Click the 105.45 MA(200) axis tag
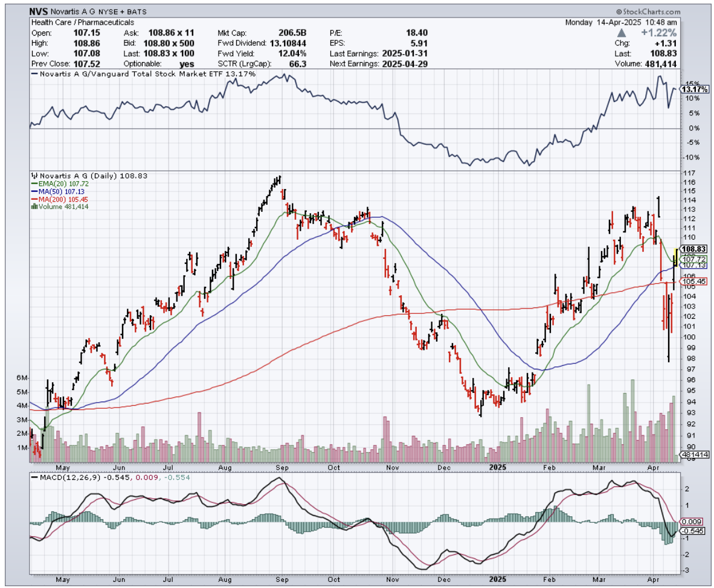The image size is (714, 588). (693, 281)
